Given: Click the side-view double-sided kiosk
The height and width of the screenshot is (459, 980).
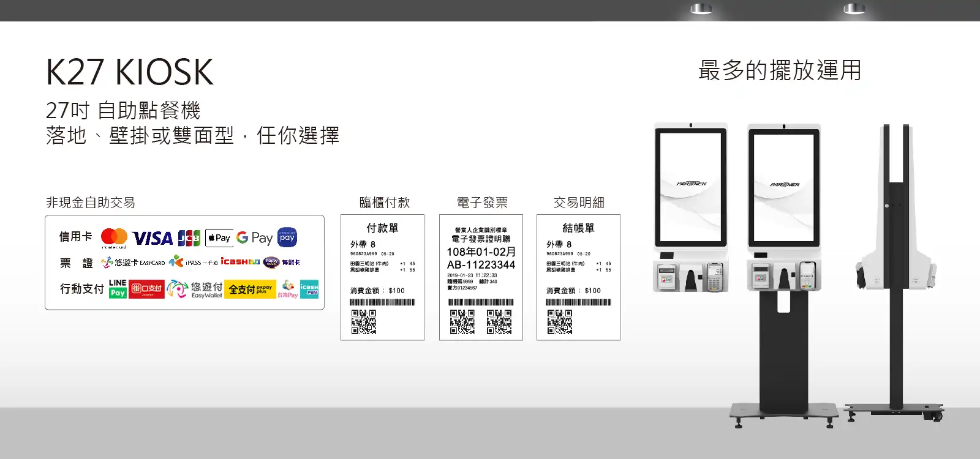Looking at the screenshot, I should 895,272.
